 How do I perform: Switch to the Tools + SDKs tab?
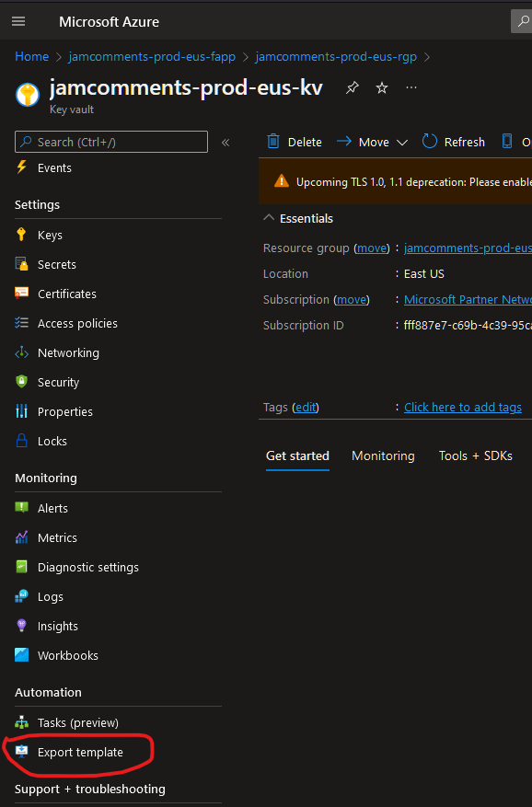(x=475, y=456)
